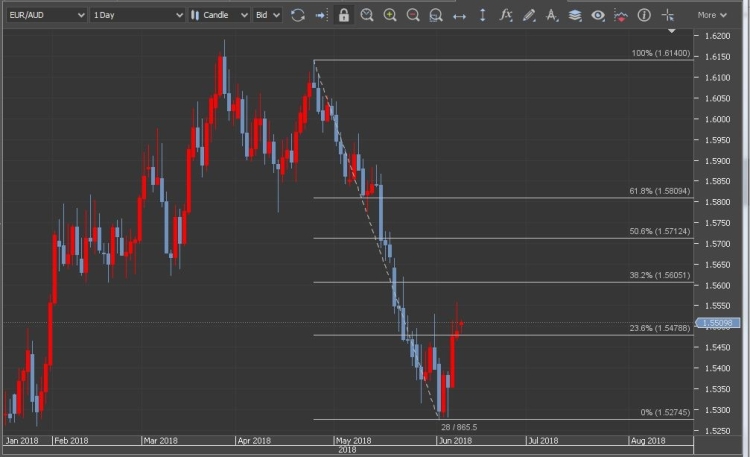Click the Apr 2018 time axis label
Image resolution: width=750 pixels, height=457 pixels.
[254, 440]
